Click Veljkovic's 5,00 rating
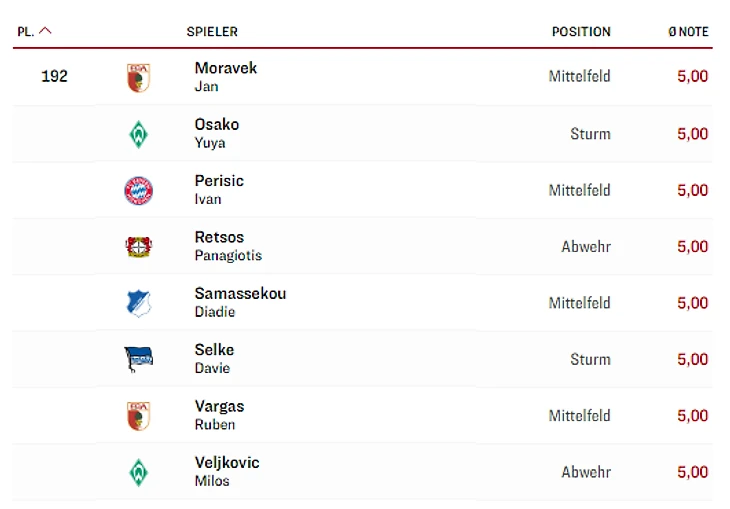This screenshot has height=509, width=730. (692, 472)
